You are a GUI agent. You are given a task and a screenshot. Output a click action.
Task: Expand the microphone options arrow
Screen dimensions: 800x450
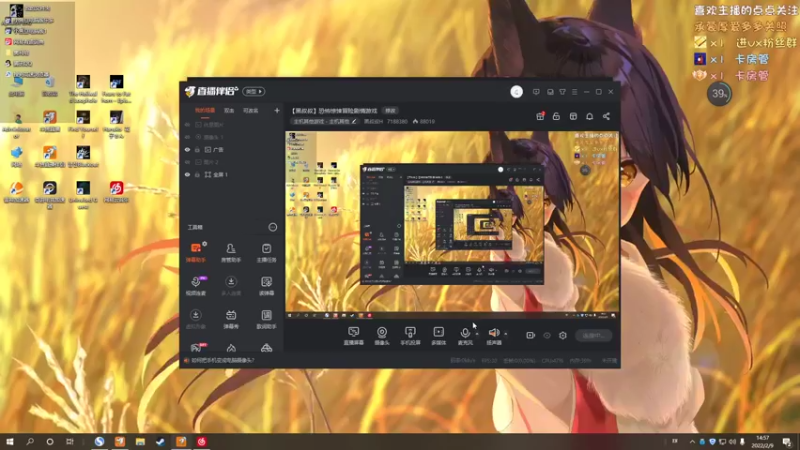coord(477,334)
